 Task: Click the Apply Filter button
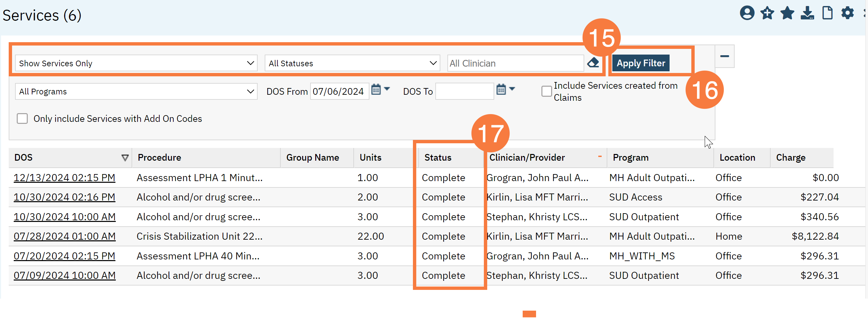point(640,63)
